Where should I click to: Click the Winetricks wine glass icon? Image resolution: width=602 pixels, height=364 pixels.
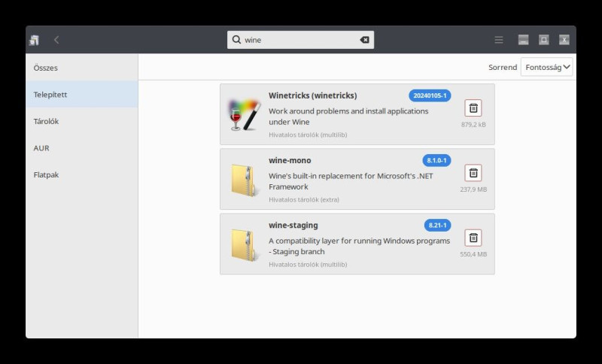coord(245,114)
